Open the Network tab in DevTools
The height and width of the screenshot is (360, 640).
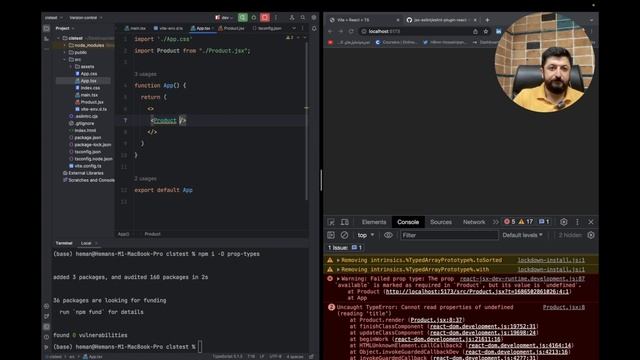click(x=474, y=222)
